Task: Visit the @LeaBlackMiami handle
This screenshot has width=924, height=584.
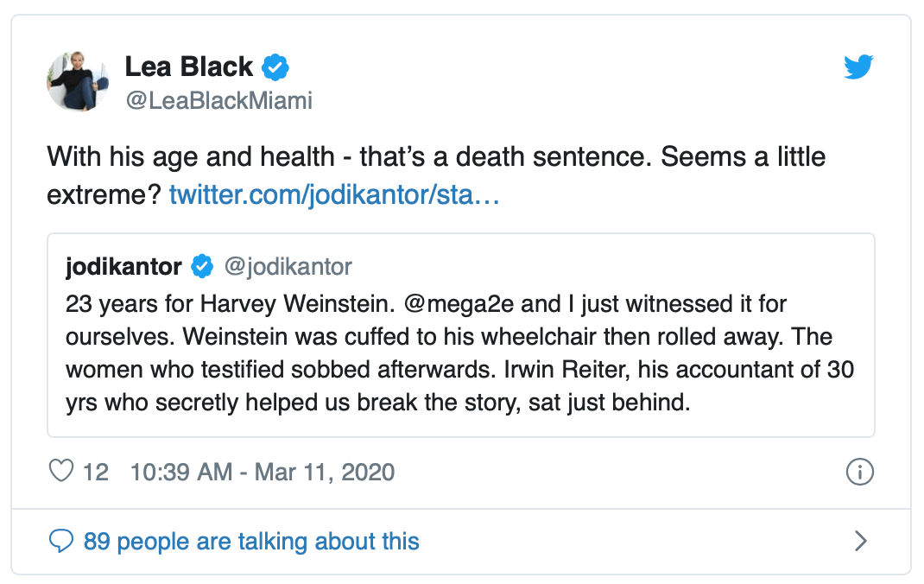Action: [218, 101]
